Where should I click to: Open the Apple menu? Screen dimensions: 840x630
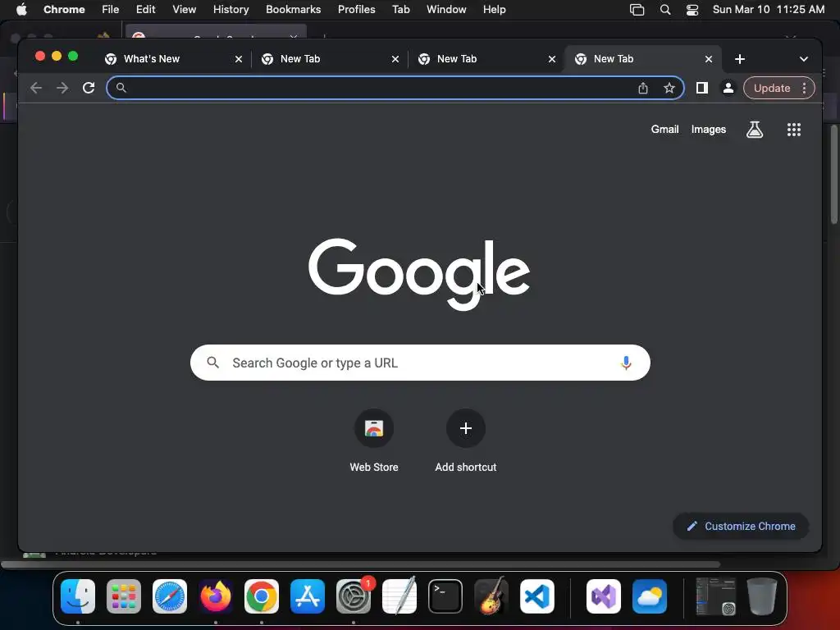pyautogui.click(x=21, y=10)
